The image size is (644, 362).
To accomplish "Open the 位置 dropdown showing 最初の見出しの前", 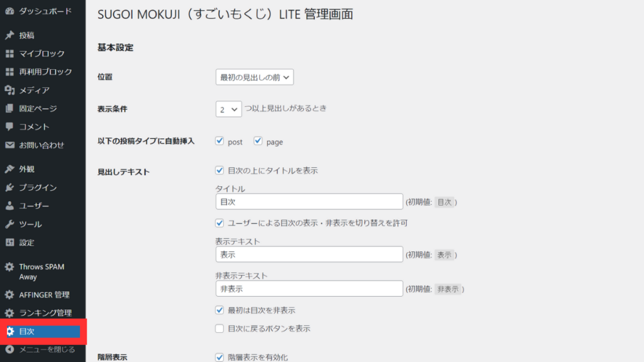I will (x=255, y=77).
